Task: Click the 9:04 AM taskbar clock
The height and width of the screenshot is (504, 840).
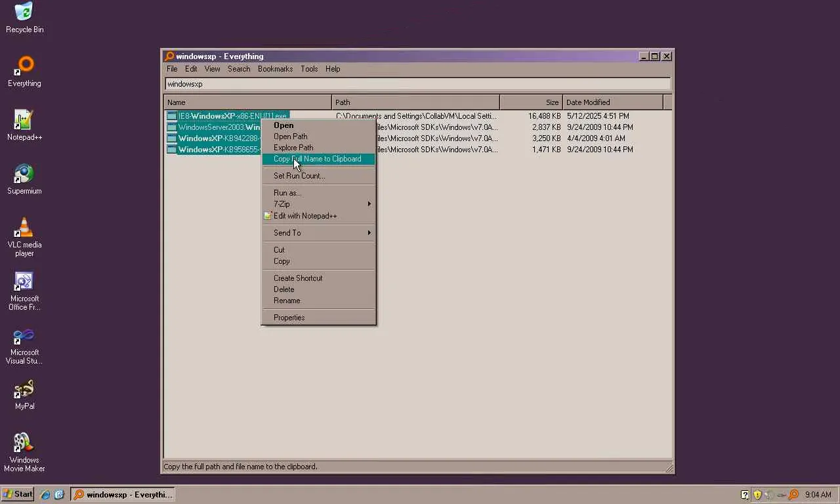Action: [818, 495]
